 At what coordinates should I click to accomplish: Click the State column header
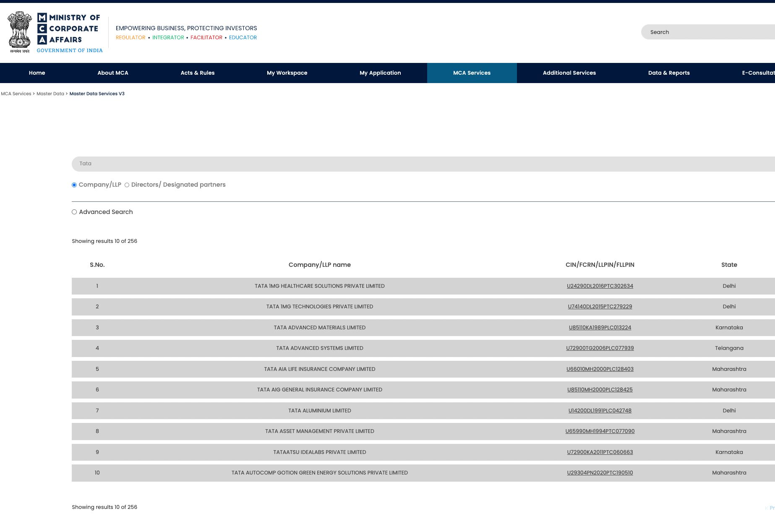(x=729, y=265)
